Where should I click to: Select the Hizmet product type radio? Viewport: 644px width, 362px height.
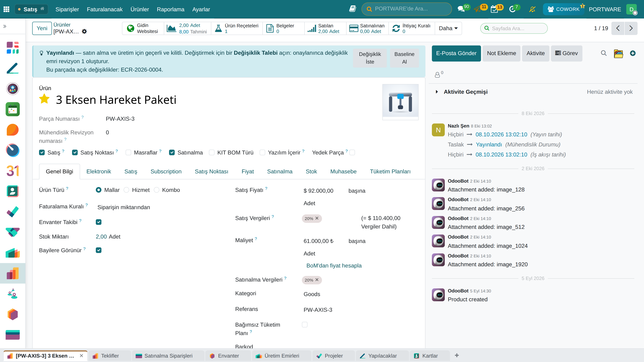(x=127, y=190)
